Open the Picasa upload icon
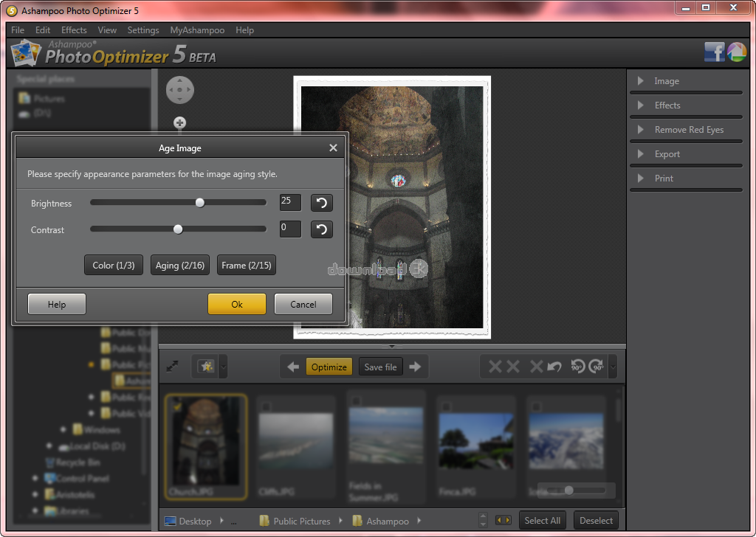 tap(736, 52)
